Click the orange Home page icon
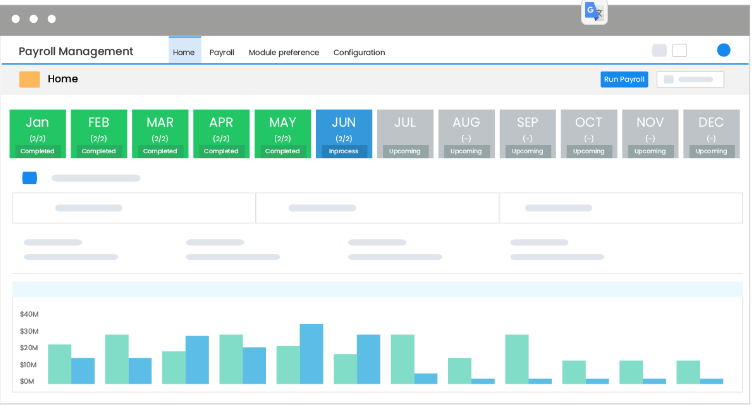This screenshot has height=405, width=755. point(29,79)
